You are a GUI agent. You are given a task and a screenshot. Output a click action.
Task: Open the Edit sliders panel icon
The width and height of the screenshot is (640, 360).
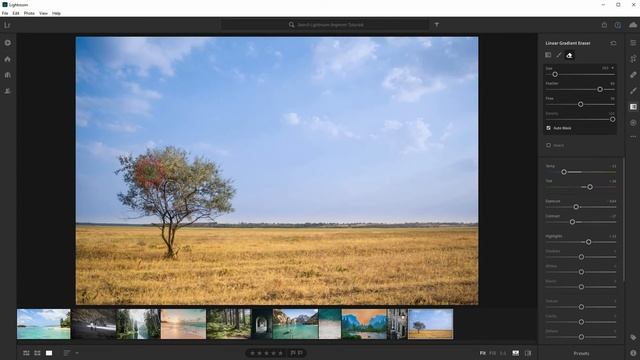(x=633, y=43)
